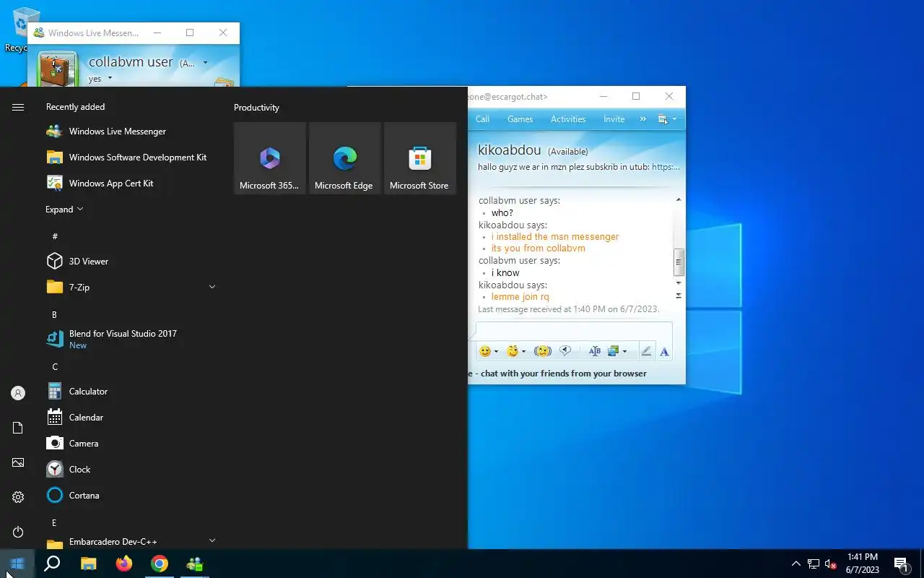This screenshot has width=924, height=578.
Task: Click chat history scrollbar thumb
Action: pos(679,262)
